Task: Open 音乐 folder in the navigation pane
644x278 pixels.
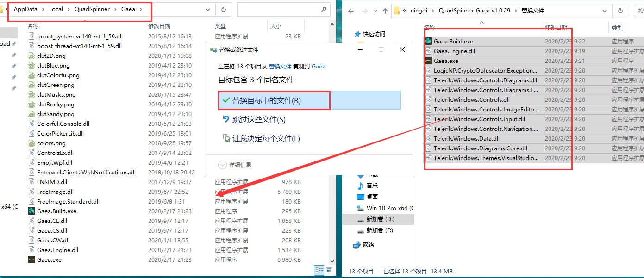Action: coord(372,185)
